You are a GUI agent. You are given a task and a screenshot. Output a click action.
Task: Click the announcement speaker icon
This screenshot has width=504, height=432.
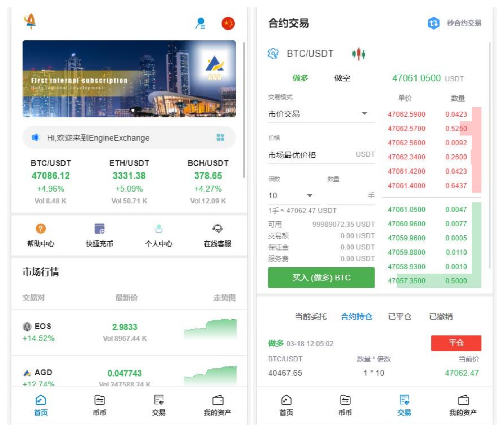coord(35,137)
